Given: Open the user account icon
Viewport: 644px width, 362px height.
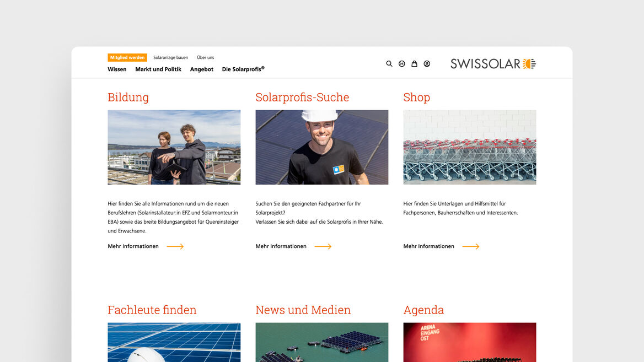Looking at the screenshot, I should click(427, 63).
